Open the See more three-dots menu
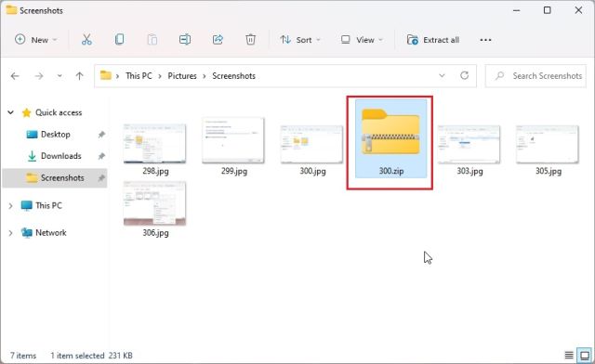The height and width of the screenshot is (364, 595). pyautogui.click(x=485, y=39)
